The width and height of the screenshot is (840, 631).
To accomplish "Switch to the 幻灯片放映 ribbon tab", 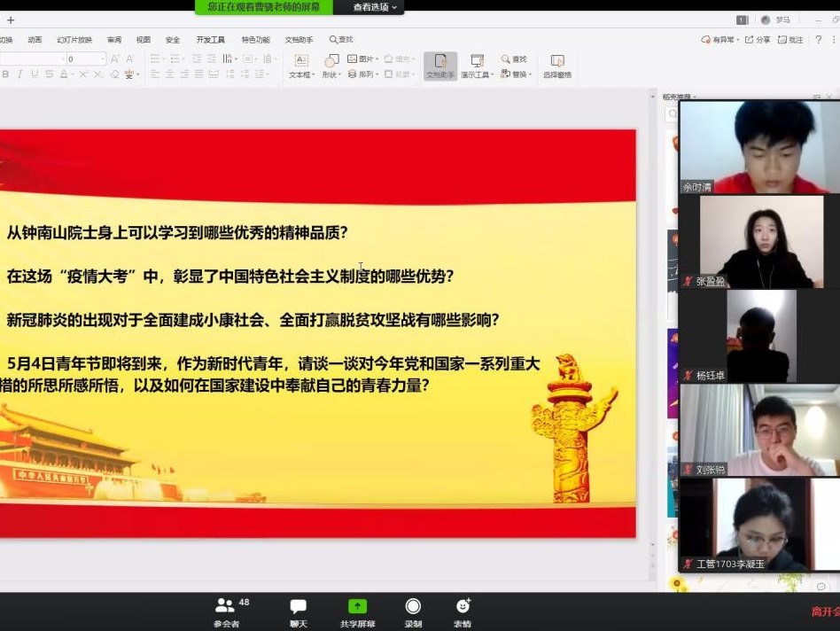I will pyautogui.click(x=74, y=40).
